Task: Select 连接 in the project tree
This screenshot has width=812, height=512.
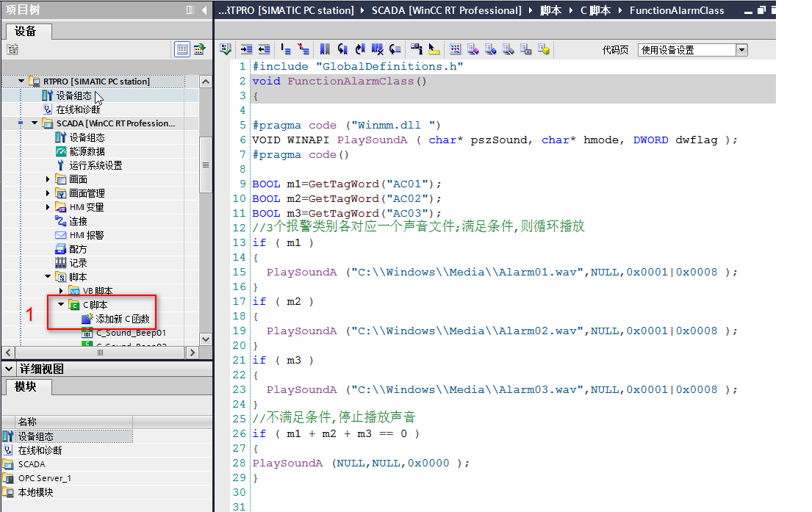Action: (x=78, y=221)
